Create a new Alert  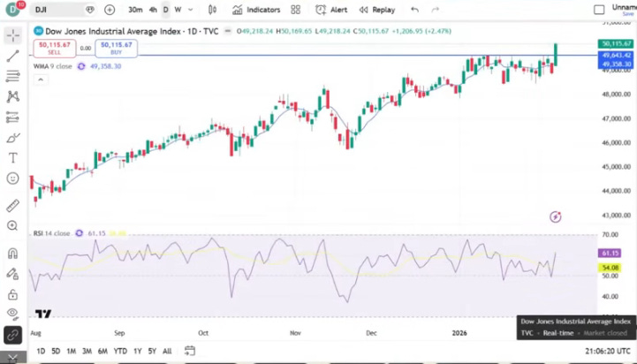coord(331,10)
